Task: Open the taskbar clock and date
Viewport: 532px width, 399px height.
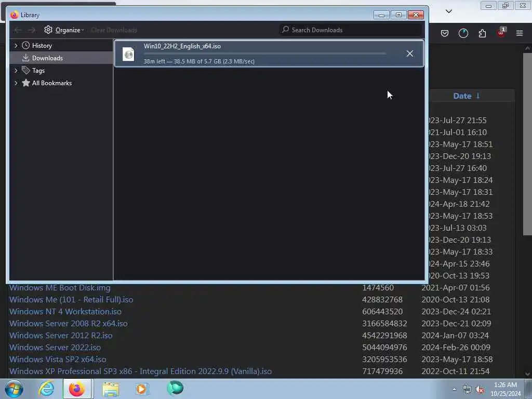Action: (x=506, y=389)
